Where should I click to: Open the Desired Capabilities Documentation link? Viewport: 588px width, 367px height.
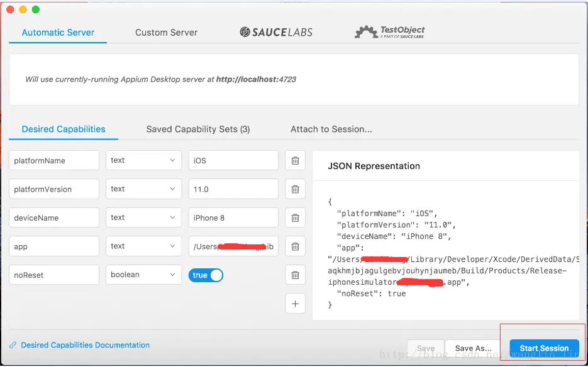85,345
